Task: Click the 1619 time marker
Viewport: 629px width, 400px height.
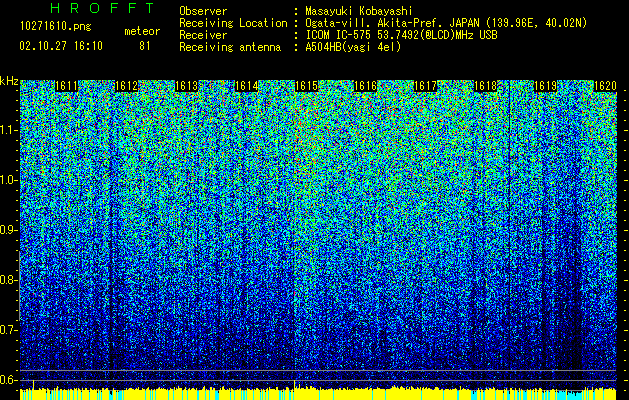Action: pos(546,86)
